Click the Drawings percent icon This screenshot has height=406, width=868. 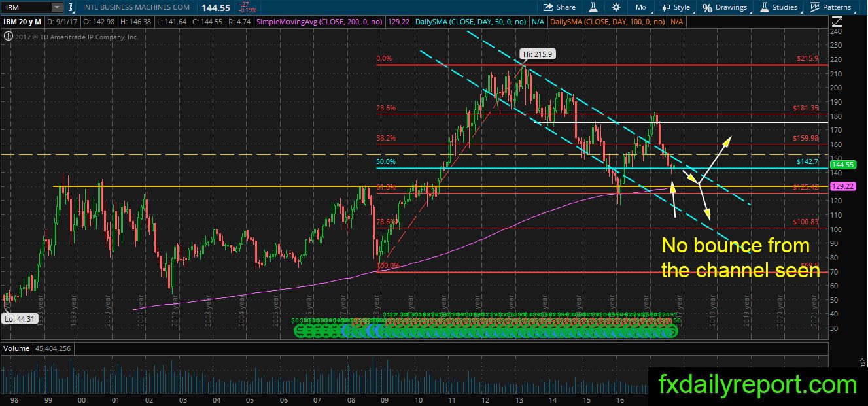click(x=708, y=7)
